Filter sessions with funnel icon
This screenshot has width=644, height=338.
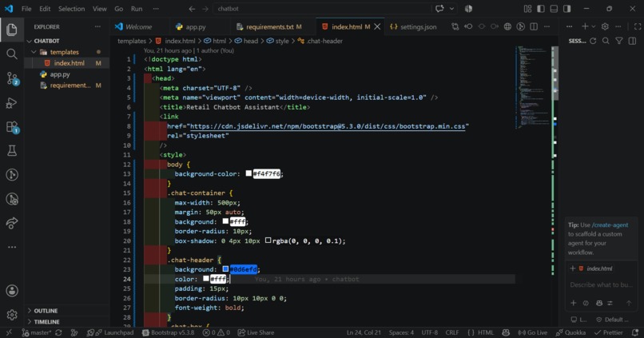point(619,41)
